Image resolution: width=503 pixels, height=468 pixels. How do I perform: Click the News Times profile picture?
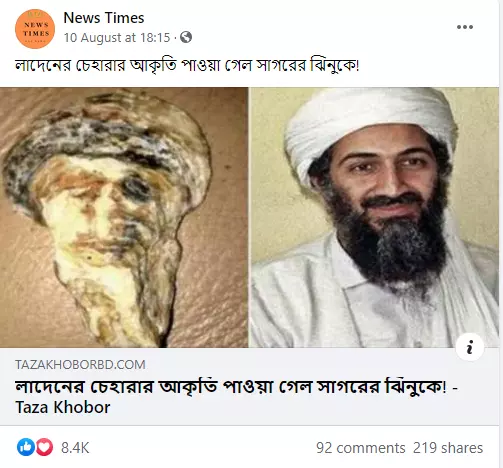[x=35, y=29]
